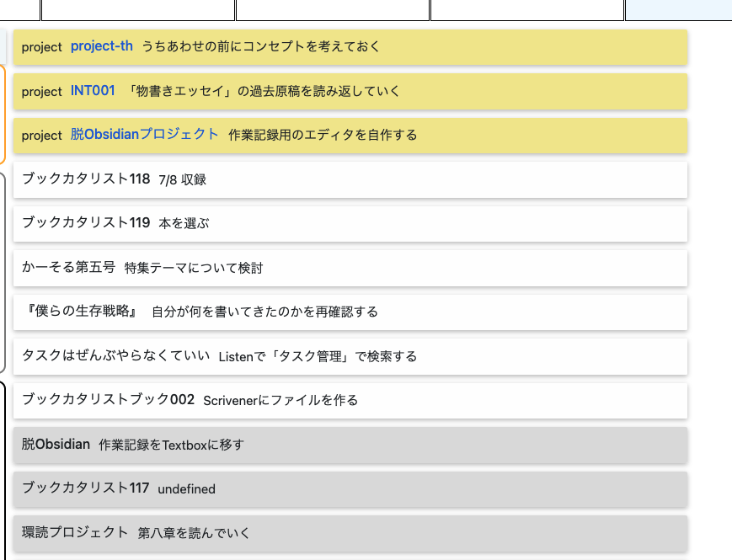732x560 pixels.
Task: Select the 作業記録用のエディタを自作する card text
Action: pos(323,136)
